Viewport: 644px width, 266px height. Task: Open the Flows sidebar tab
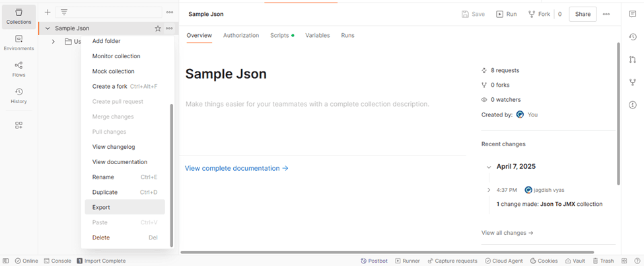pos(19,69)
